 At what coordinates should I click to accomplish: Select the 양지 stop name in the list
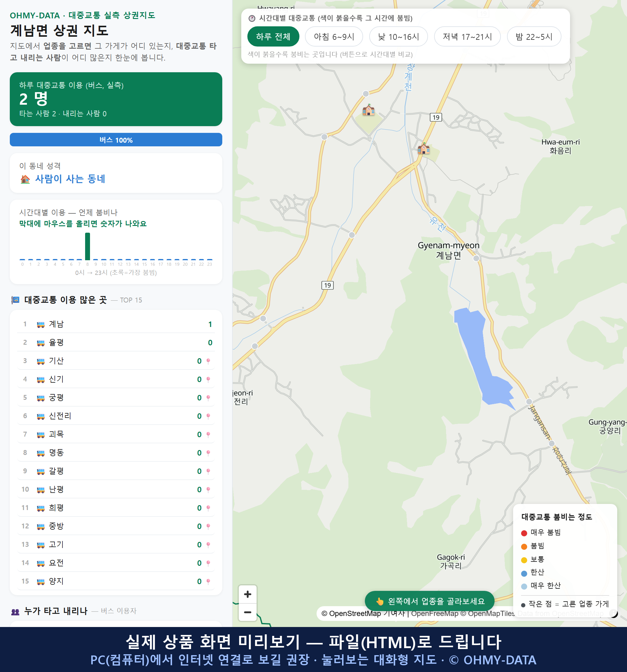coord(56,581)
